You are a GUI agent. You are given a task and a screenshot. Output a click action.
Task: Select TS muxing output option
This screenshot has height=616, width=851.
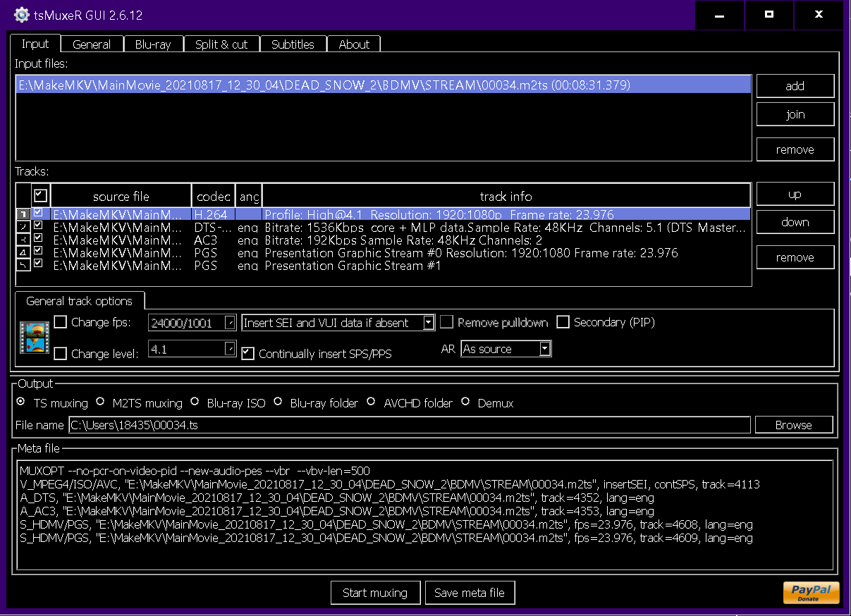click(21, 402)
